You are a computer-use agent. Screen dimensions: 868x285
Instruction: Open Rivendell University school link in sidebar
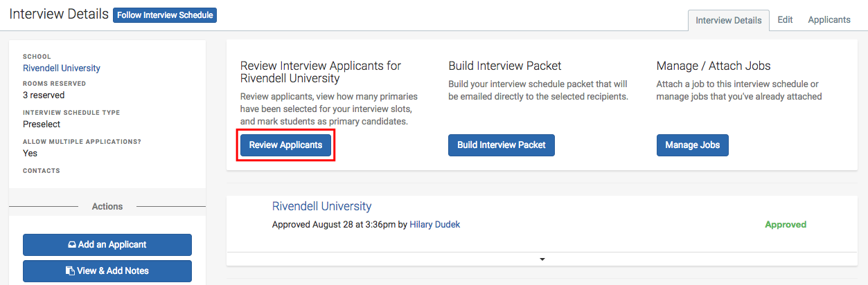62,68
